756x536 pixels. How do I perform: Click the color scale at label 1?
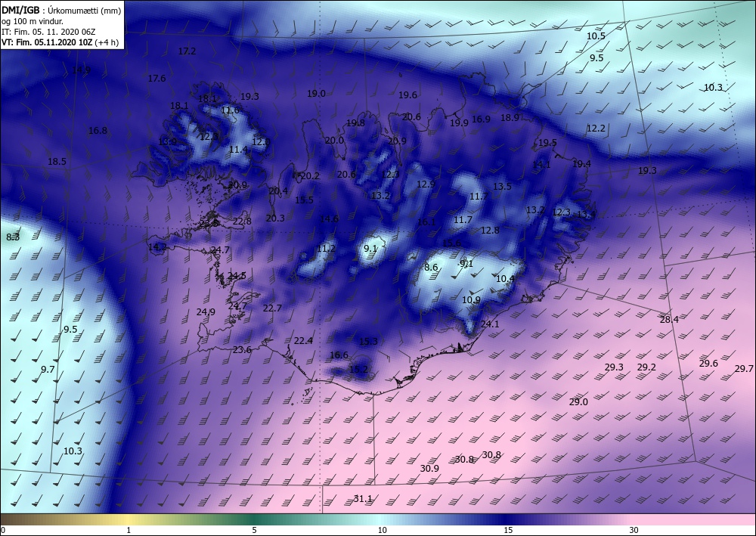coord(129,530)
